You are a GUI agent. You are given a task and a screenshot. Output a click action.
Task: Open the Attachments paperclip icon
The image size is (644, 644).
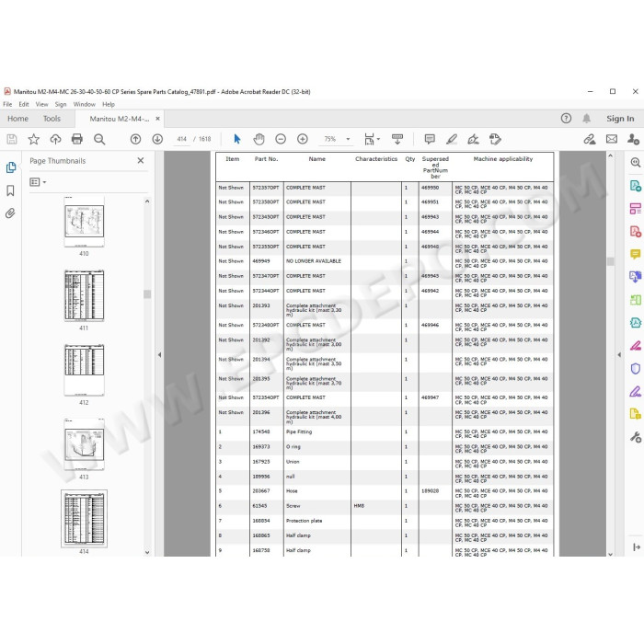(x=10, y=213)
